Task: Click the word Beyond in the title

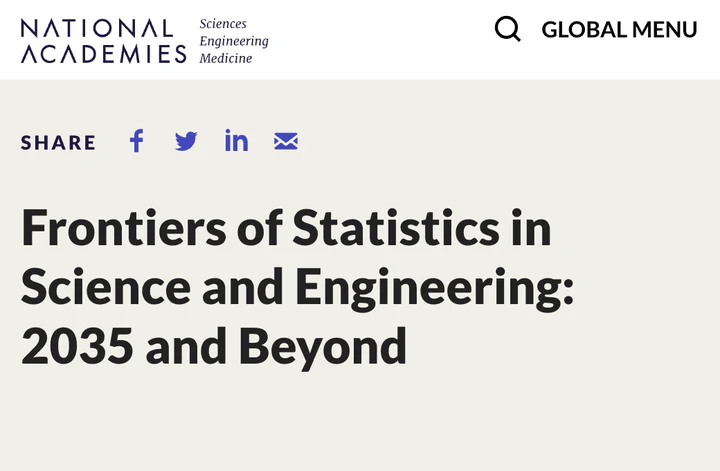Action: coord(322,347)
